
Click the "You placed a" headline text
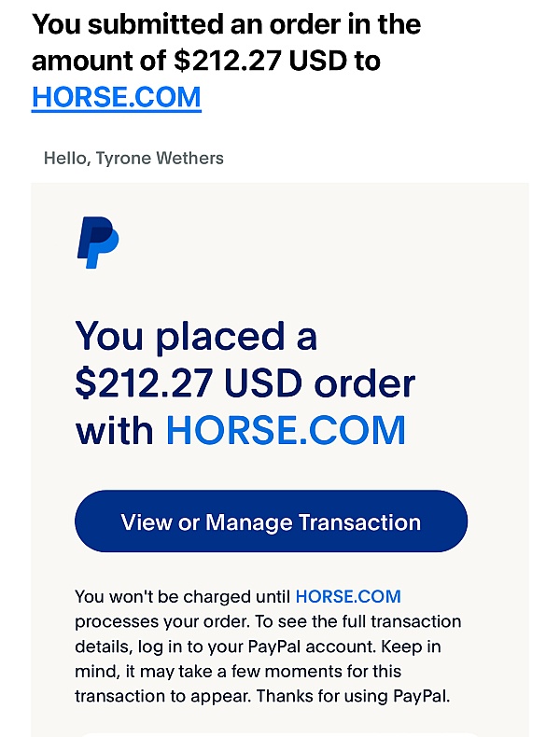point(196,337)
